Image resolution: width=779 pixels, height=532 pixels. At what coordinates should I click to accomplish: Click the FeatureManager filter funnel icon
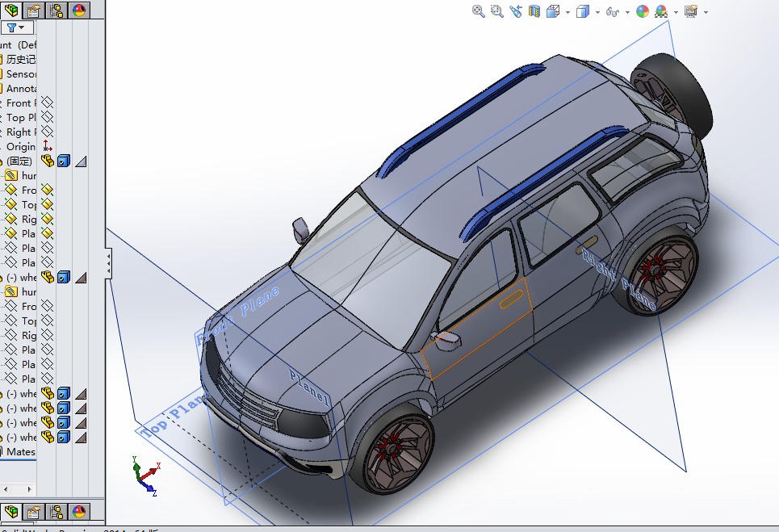tap(12, 27)
